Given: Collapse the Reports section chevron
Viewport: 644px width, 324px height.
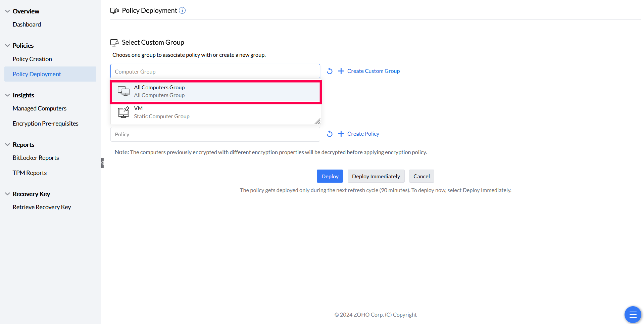Looking at the screenshot, I should [7, 145].
